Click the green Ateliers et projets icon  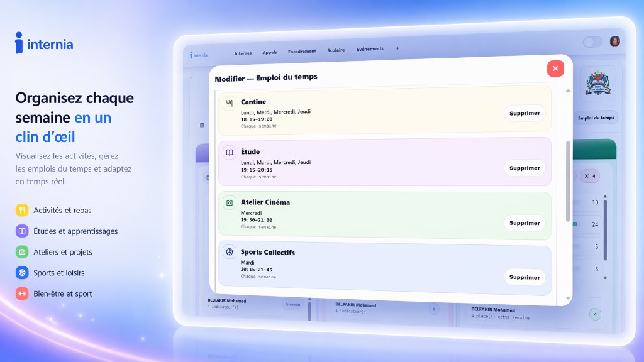(22, 251)
